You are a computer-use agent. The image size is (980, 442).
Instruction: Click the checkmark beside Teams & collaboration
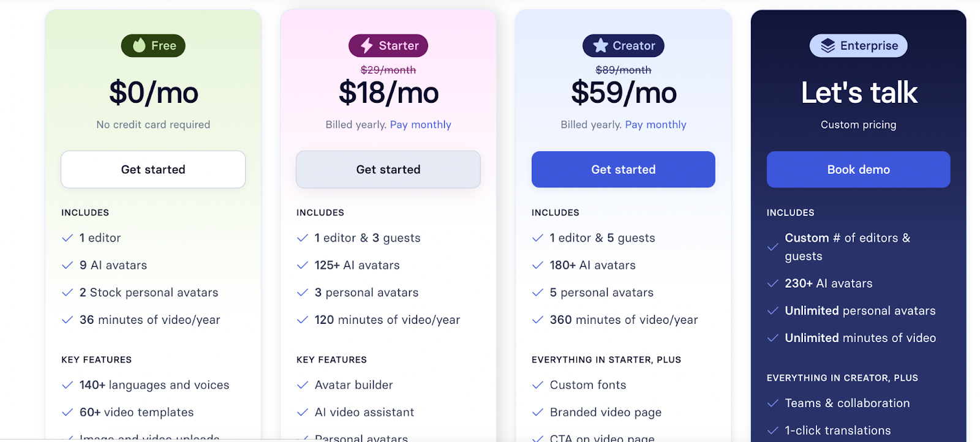[x=773, y=403]
